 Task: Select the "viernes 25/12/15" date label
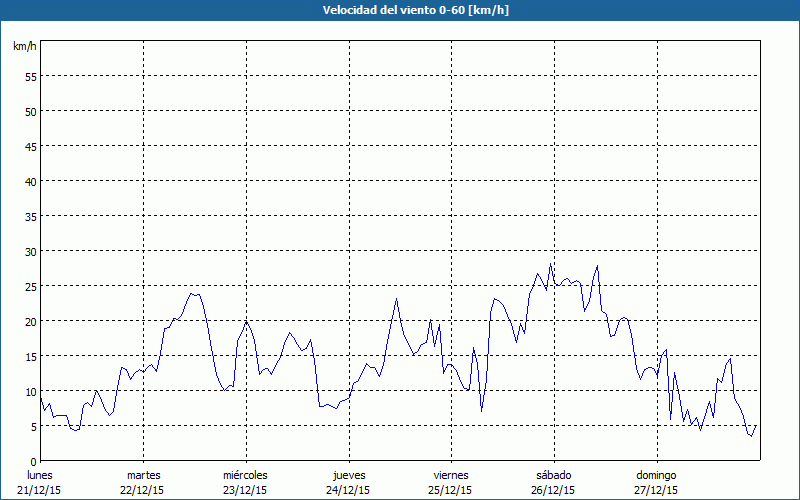450,482
